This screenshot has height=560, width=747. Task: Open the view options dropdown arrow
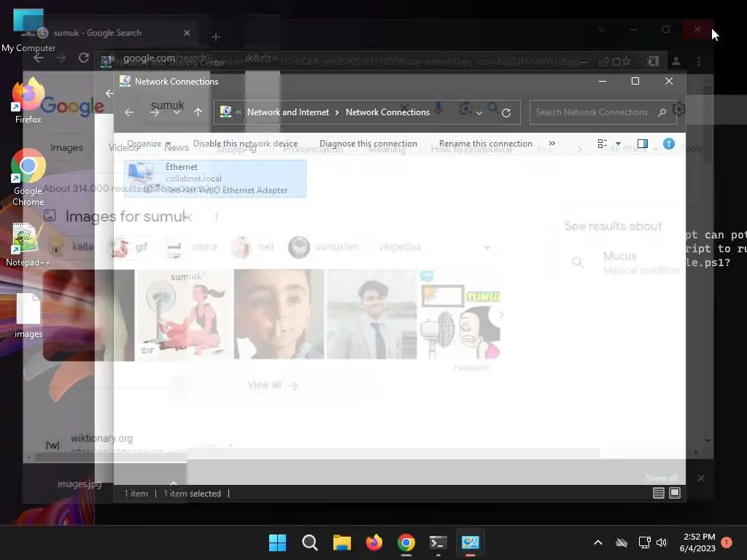point(618,144)
